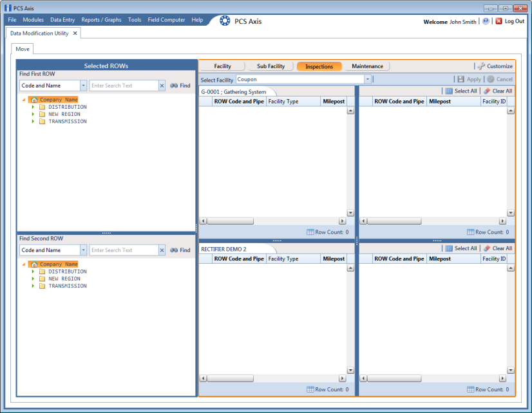Click Facility Type column header in G-0001 grid
Screen dimensions: 532x413
(293, 101)
